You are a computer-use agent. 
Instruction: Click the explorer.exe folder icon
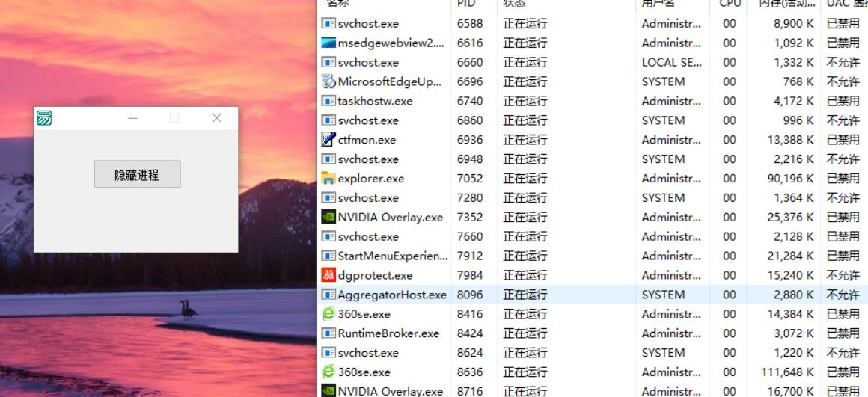point(328,178)
